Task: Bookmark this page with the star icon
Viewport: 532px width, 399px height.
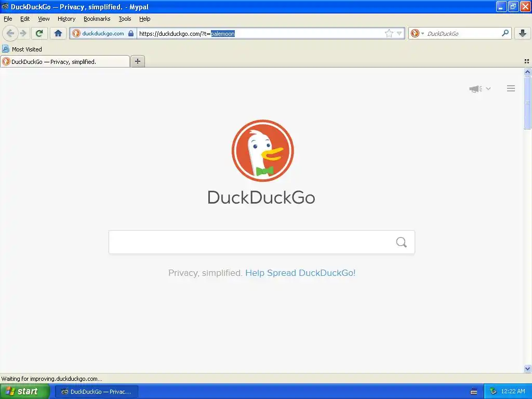Action: [389, 33]
